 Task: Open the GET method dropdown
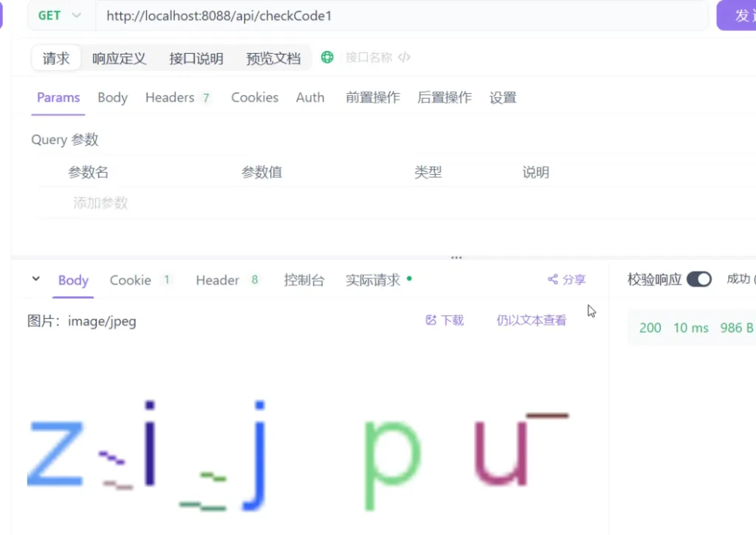[x=59, y=15]
